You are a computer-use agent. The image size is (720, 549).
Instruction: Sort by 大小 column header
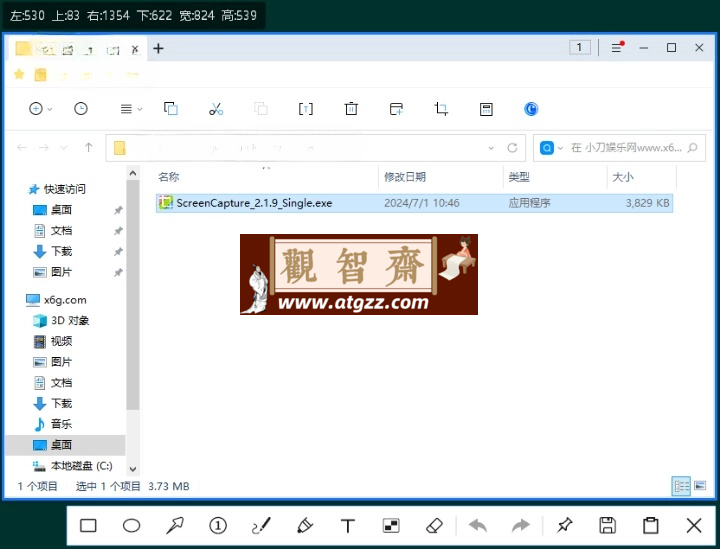623,177
